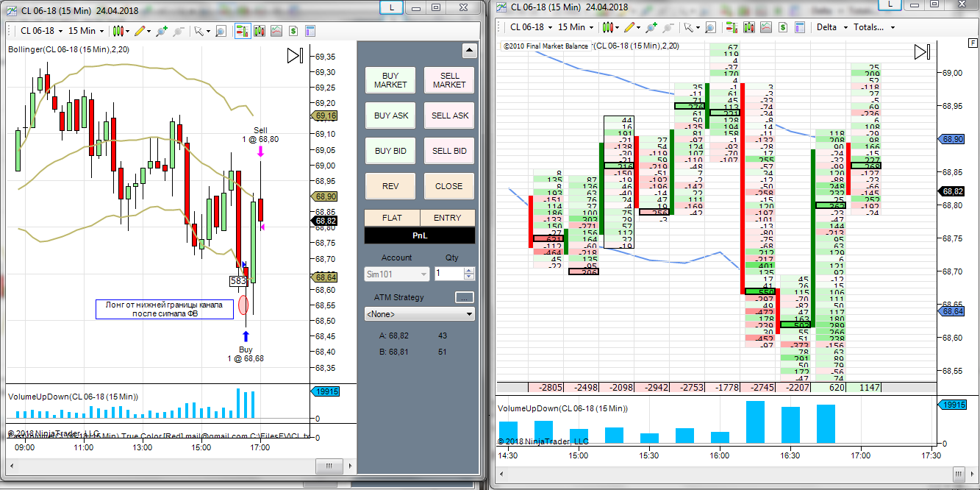Click SELL MARKET button
The width and height of the screenshot is (980, 490).
449,80
